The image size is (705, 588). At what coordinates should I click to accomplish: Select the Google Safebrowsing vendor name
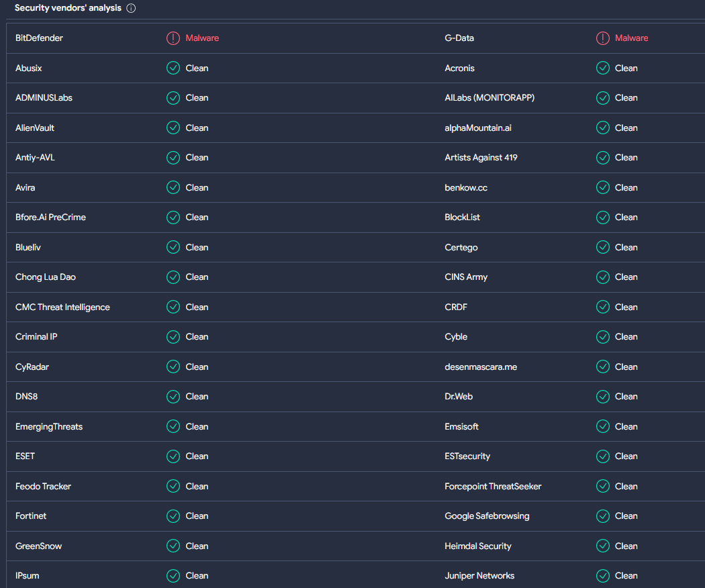click(x=487, y=516)
